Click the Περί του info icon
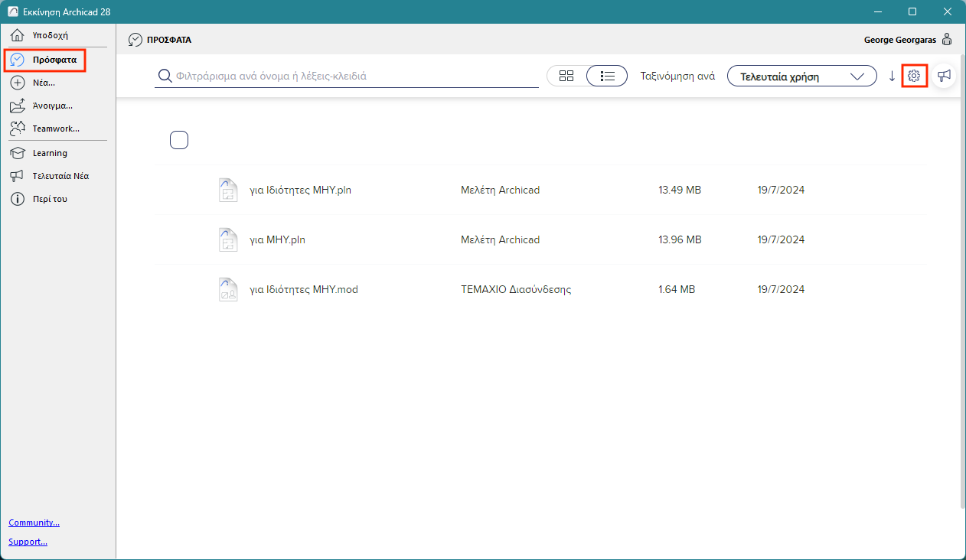966x560 pixels. (x=18, y=199)
